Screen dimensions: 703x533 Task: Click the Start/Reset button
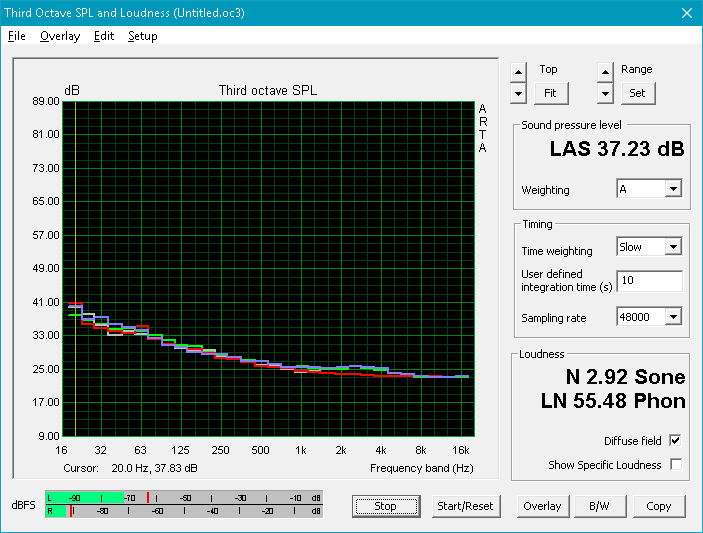tap(465, 506)
